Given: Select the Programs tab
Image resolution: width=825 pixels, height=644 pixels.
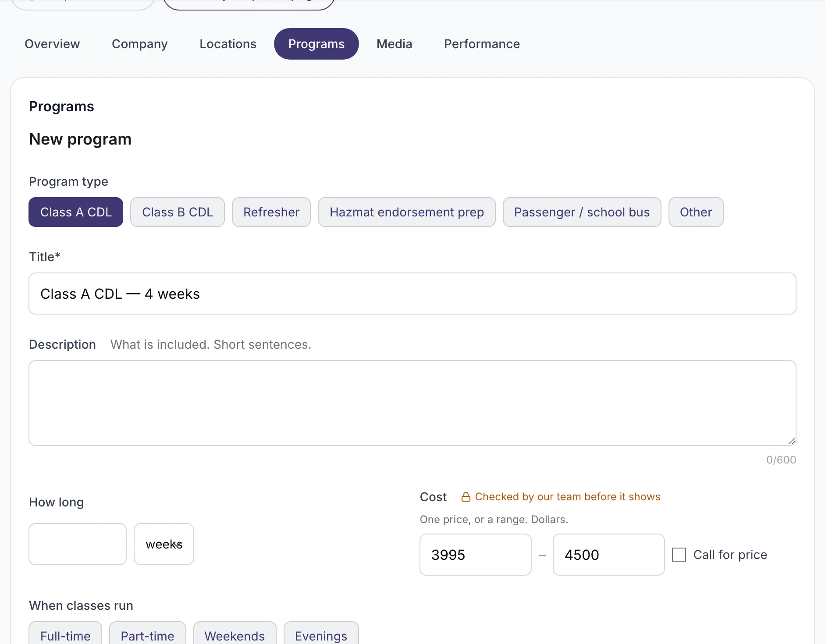Looking at the screenshot, I should point(316,44).
